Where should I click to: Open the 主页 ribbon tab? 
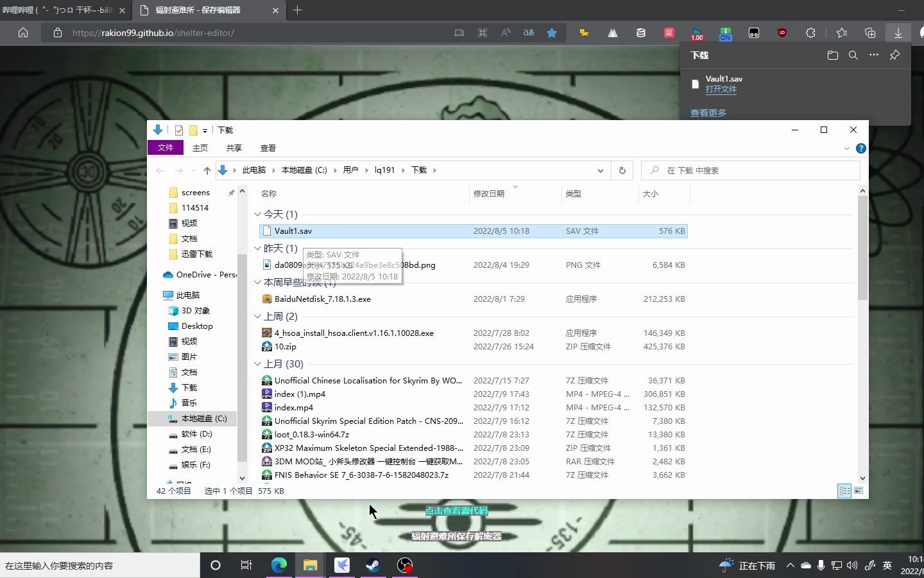200,148
